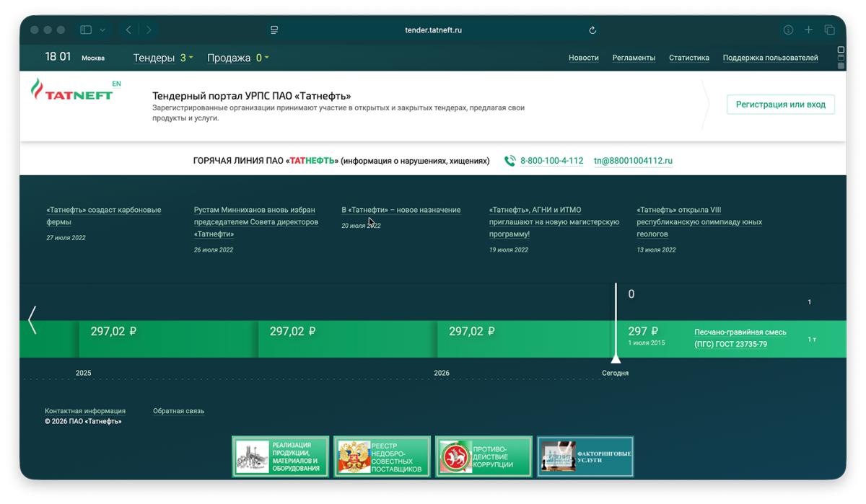Open news about карбоновые фермы
866x504 pixels.
pyautogui.click(x=104, y=216)
